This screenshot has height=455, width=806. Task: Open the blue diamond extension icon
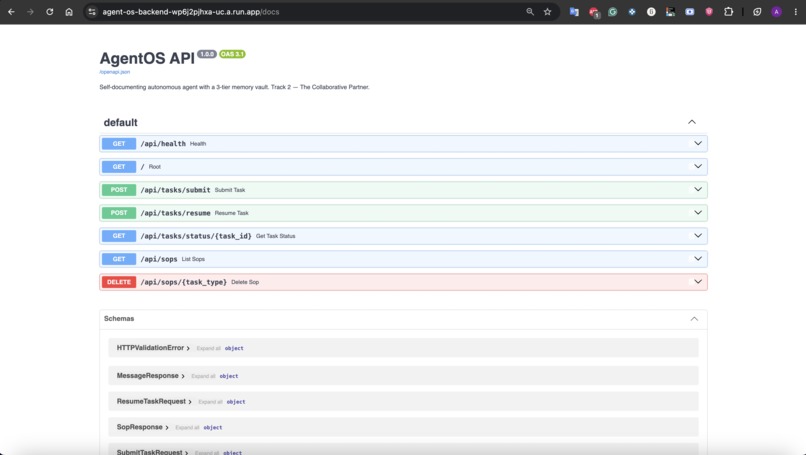[x=632, y=11]
